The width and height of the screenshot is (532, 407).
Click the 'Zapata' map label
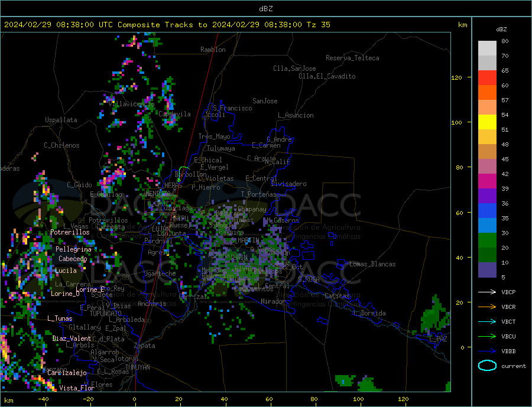click(145, 346)
